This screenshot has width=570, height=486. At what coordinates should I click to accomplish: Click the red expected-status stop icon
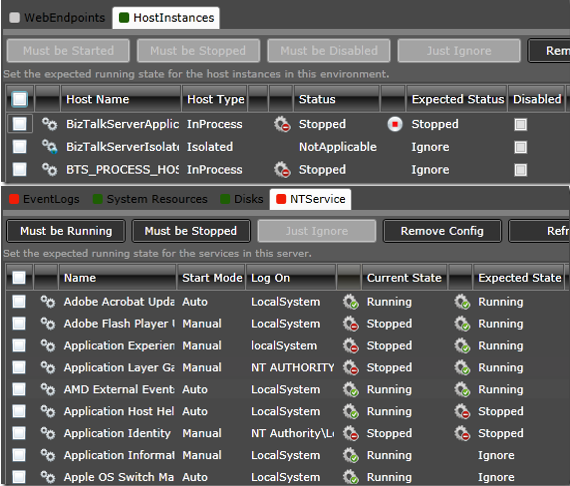395,124
